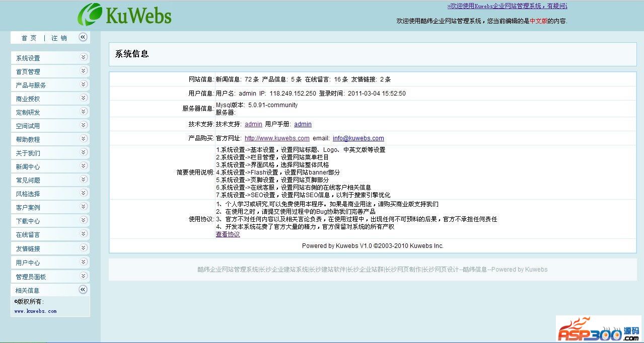
Task: Open the 空间试用 menu item
Action: pyautogui.click(x=28, y=126)
